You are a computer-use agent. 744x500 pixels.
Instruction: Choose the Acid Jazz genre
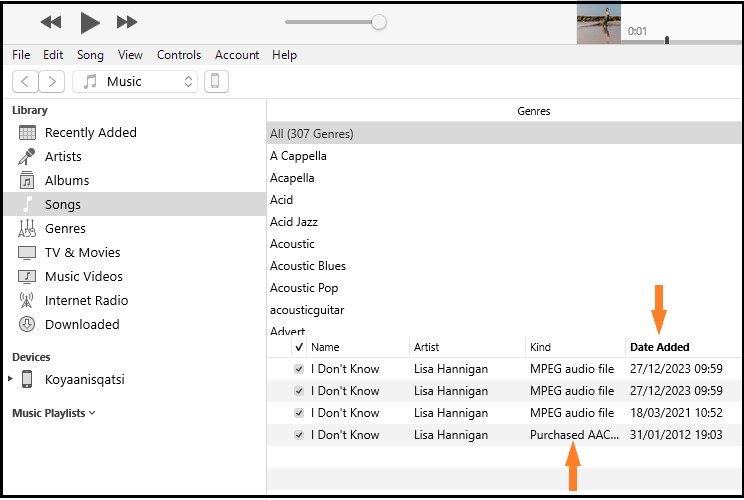tap(294, 222)
